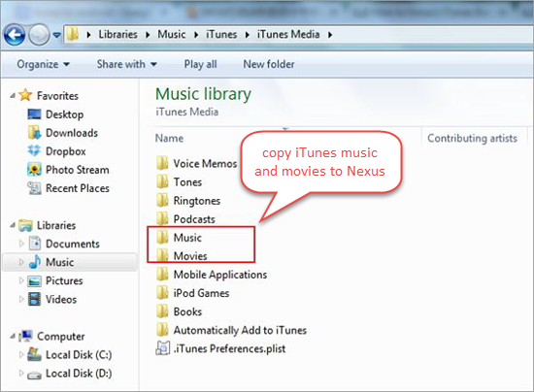Click the Back navigation arrow
The image size is (534, 392).
[x=14, y=35]
